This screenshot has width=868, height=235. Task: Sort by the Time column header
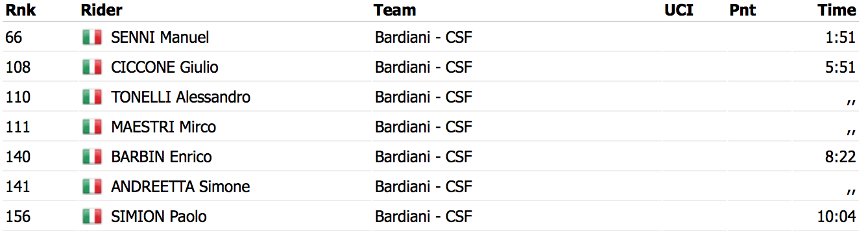[x=837, y=10]
